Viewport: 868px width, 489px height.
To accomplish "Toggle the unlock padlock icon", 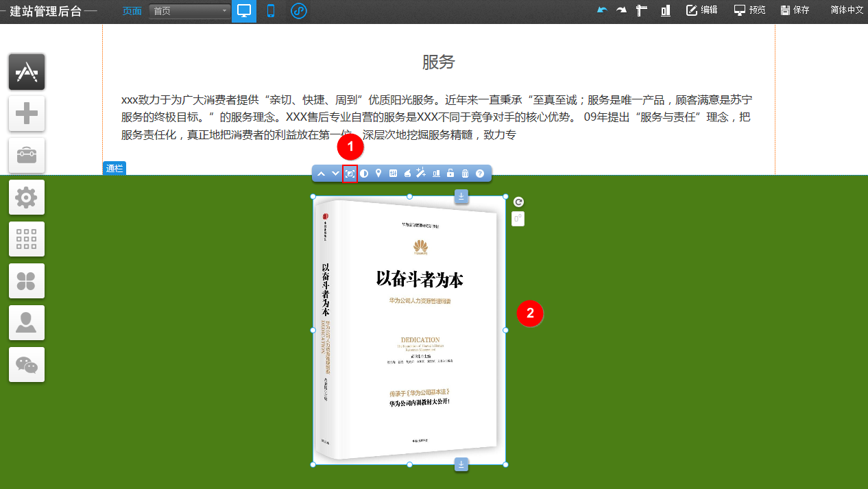I will [450, 174].
